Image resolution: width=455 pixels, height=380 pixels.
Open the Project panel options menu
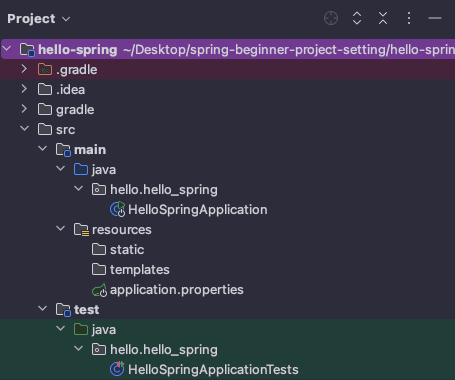[x=409, y=18]
